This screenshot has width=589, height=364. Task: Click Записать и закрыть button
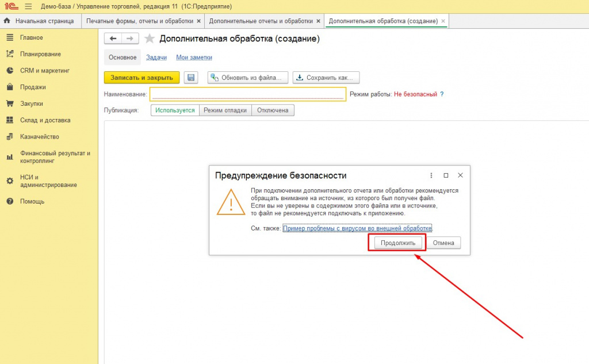141,78
